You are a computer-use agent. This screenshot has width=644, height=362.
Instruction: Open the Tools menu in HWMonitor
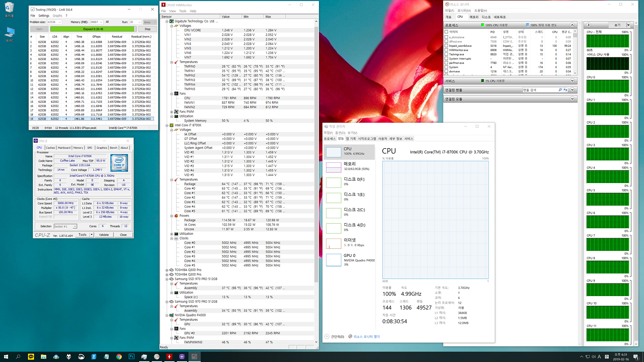pyautogui.click(x=183, y=11)
